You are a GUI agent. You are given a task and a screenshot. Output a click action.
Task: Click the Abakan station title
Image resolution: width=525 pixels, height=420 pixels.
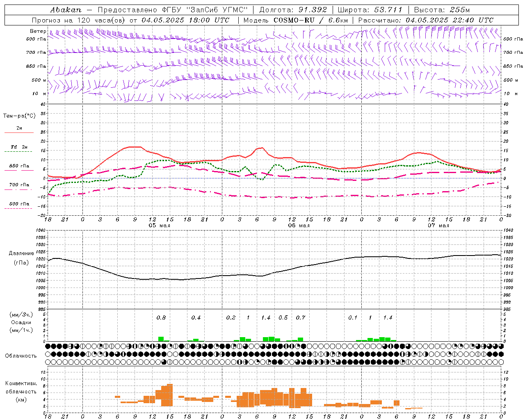point(66,9)
